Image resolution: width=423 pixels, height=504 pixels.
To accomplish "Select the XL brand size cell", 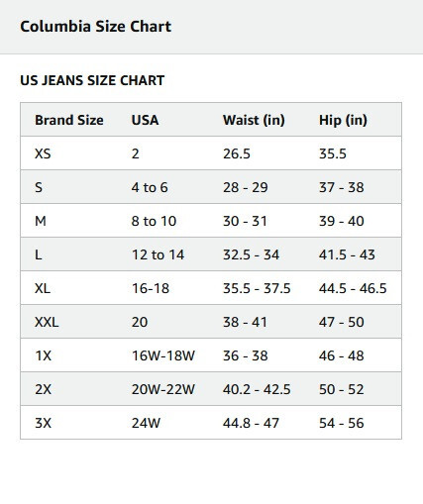I will click(43, 288).
